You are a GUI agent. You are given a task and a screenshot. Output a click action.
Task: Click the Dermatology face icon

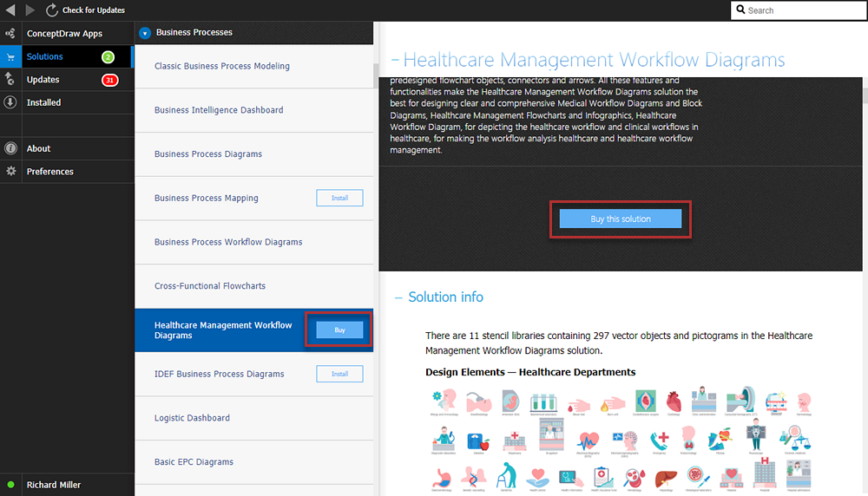804,404
